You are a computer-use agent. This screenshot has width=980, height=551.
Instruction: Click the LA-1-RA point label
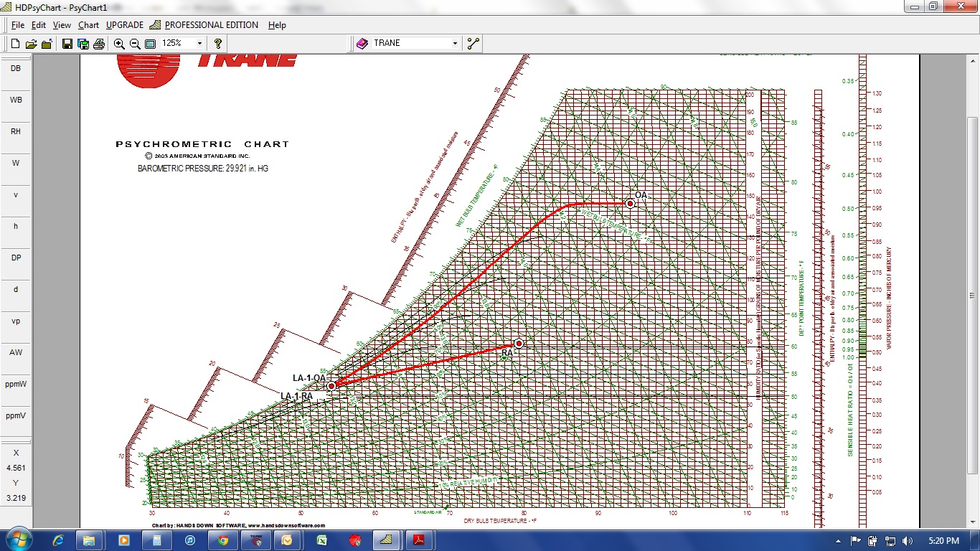click(296, 396)
